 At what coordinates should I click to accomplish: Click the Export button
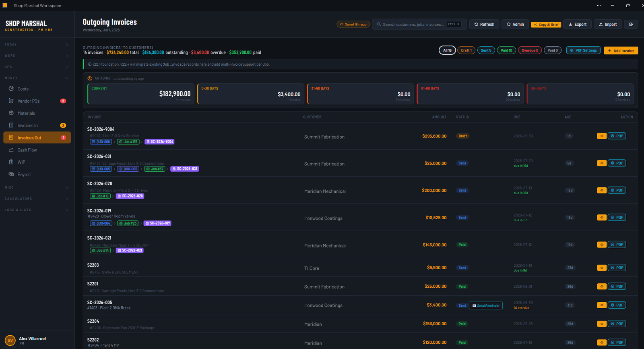[x=578, y=24]
